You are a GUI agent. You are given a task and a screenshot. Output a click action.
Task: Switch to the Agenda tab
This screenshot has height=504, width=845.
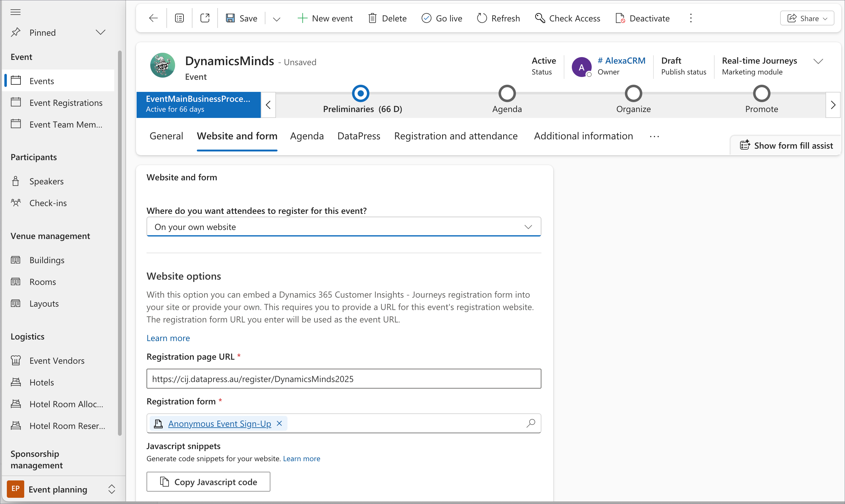pos(307,136)
